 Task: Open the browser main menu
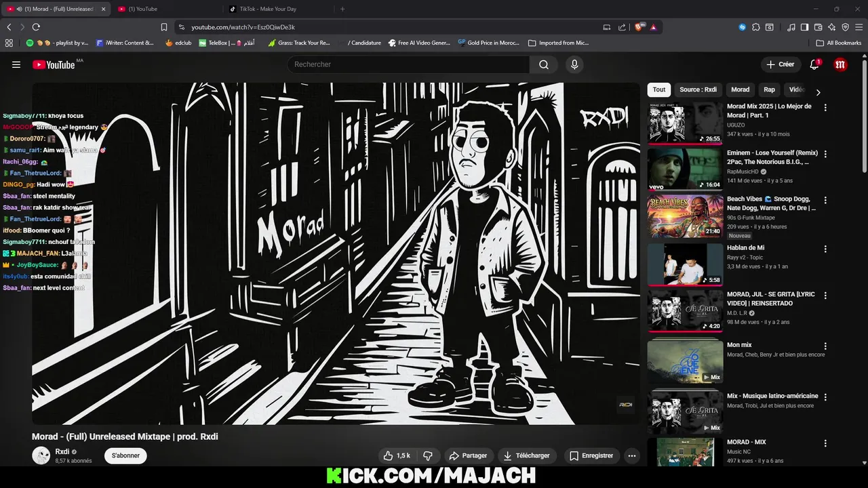(x=859, y=27)
